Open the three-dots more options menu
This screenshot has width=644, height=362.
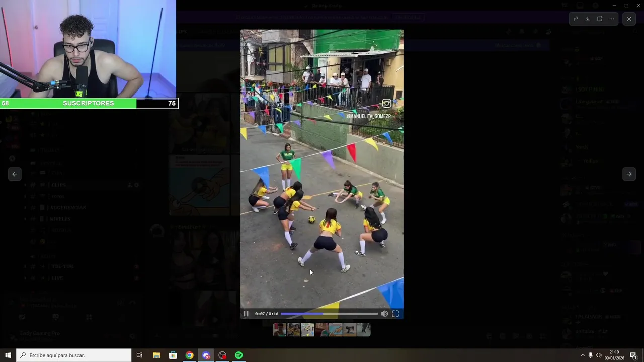[x=612, y=19]
